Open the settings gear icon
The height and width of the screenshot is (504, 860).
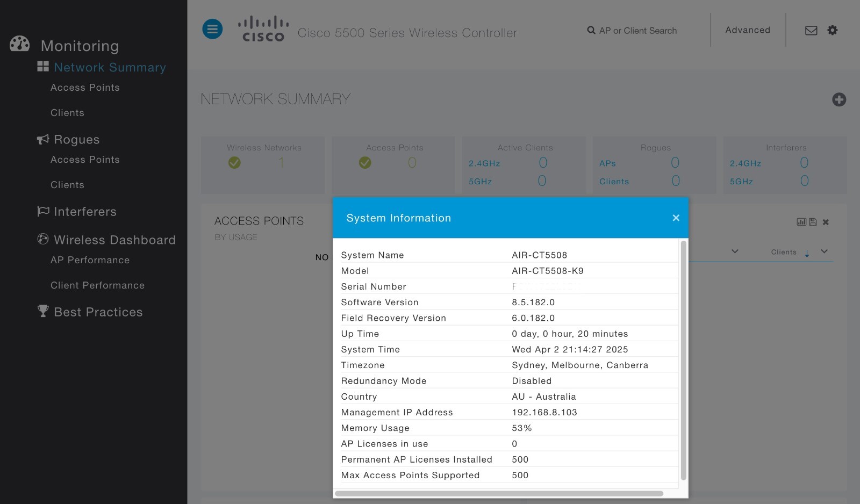(833, 30)
